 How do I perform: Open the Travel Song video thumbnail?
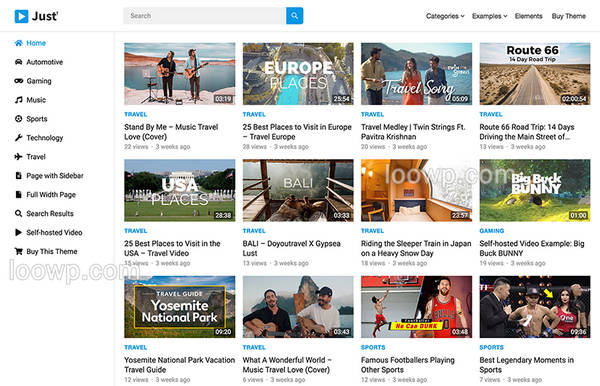(416, 73)
